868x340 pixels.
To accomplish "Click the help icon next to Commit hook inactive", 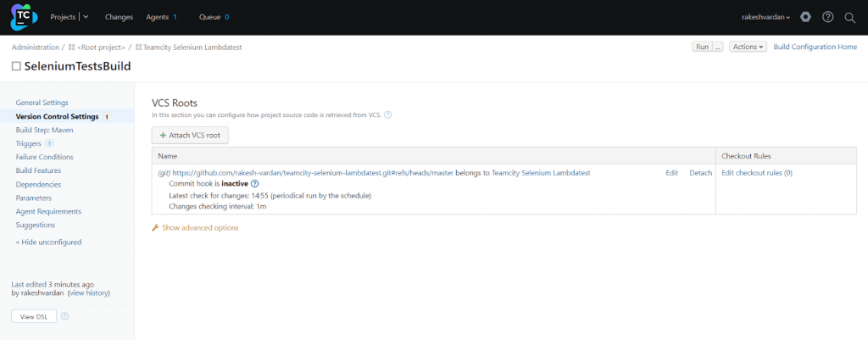I will tap(255, 184).
